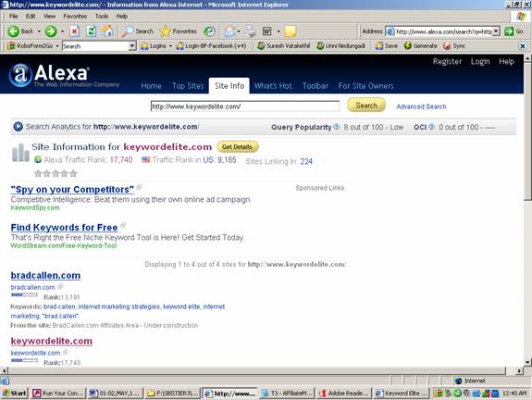The width and height of the screenshot is (532, 400).
Task: Open the View menu
Action: click(x=49, y=16)
